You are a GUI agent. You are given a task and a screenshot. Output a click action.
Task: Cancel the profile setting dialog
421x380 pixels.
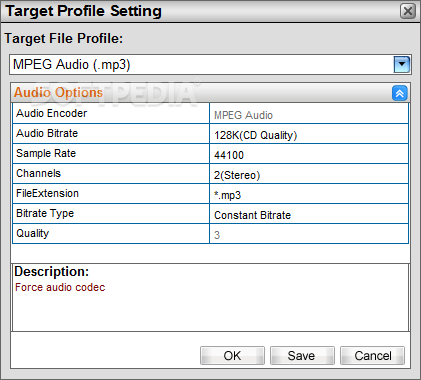(372, 356)
